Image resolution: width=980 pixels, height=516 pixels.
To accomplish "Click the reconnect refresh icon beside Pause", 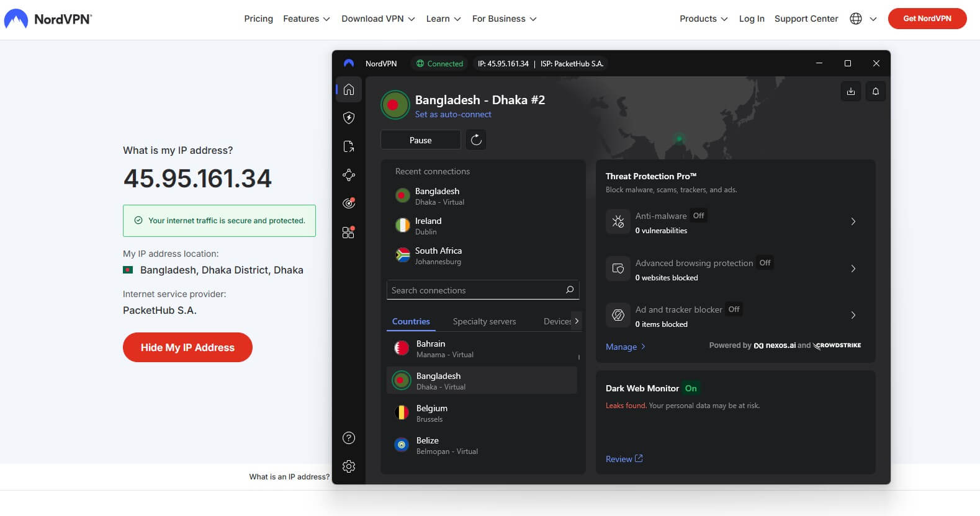I will 476,140.
